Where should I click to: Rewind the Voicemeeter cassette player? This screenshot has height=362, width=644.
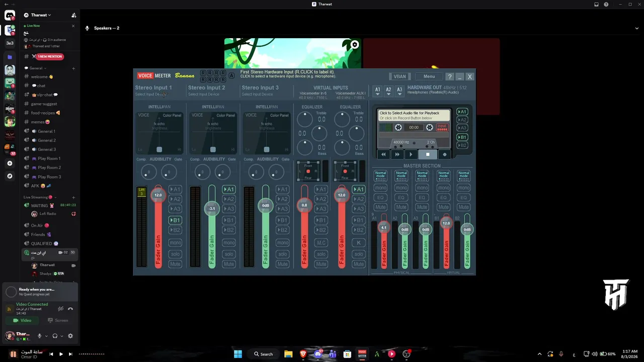383,154
